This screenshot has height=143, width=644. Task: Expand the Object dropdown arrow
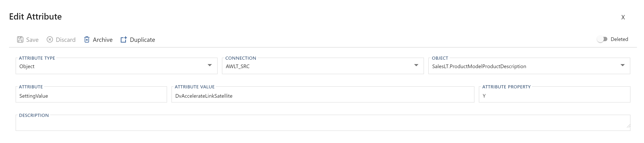tap(622, 66)
